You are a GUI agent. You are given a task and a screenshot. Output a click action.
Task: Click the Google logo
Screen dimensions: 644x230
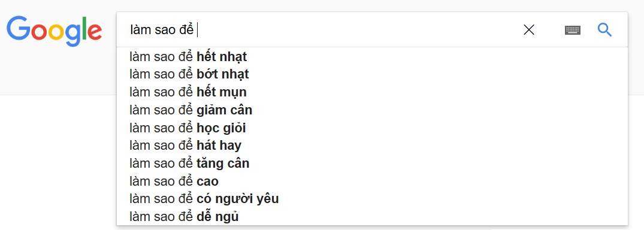[54, 31]
